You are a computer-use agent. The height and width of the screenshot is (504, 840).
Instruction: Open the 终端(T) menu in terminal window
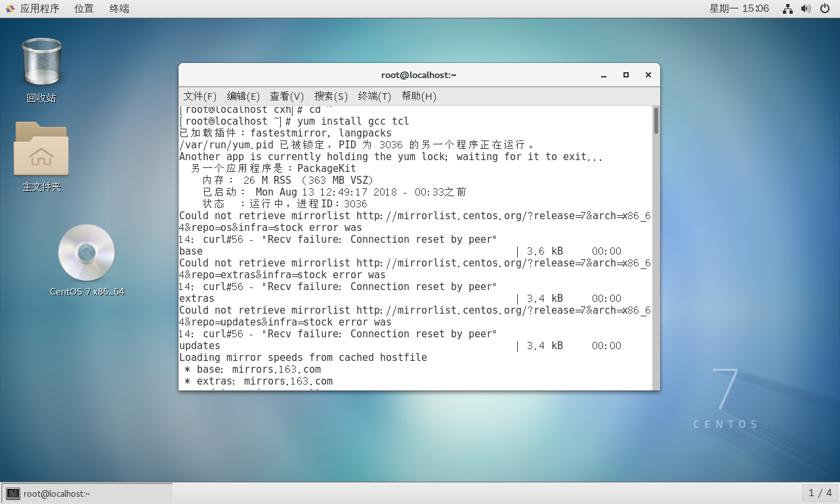(x=375, y=96)
